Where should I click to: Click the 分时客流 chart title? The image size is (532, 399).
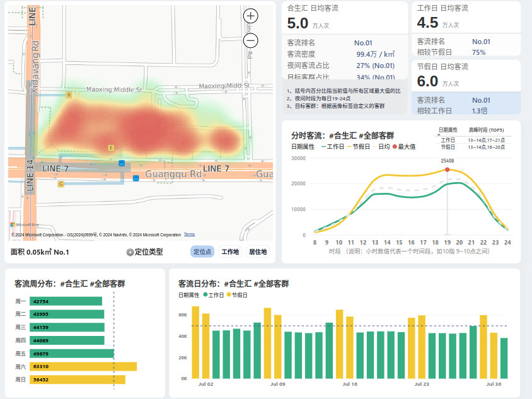tap(342, 136)
